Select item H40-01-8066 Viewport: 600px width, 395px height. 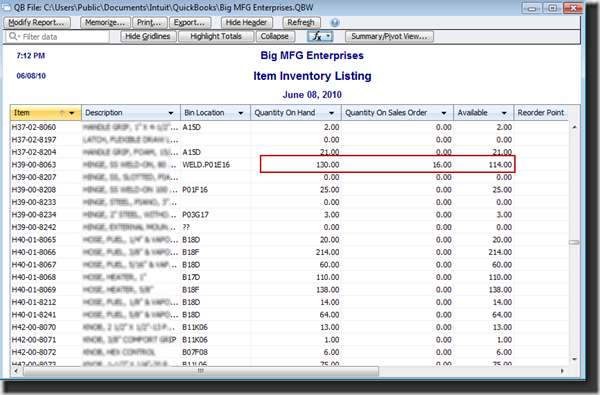pyautogui.click(x=34, y=252)
